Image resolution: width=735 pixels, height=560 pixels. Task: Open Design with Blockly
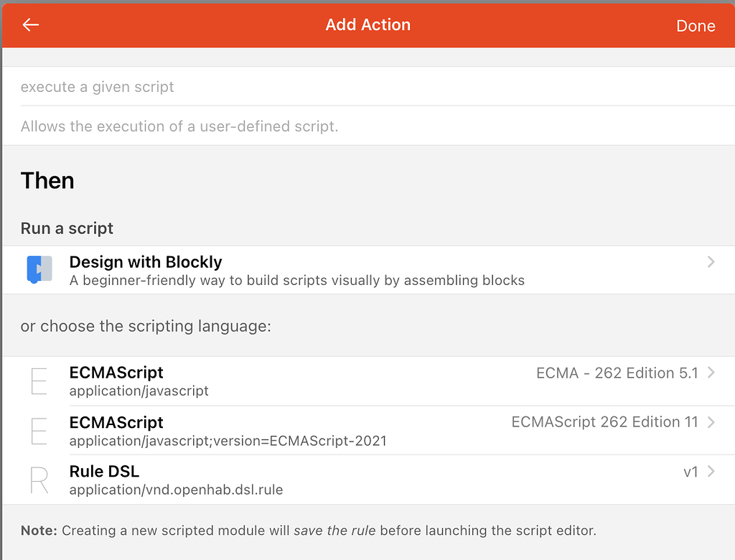pos(146,262)
